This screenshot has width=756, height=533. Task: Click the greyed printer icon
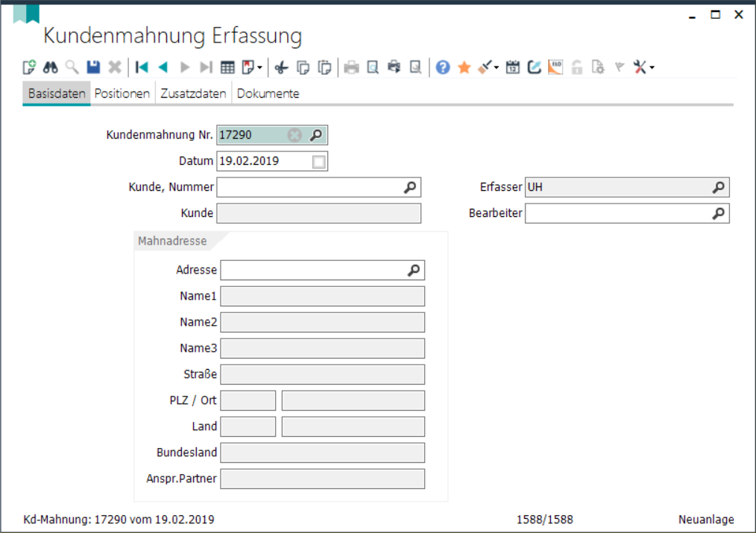click(351, 67)
